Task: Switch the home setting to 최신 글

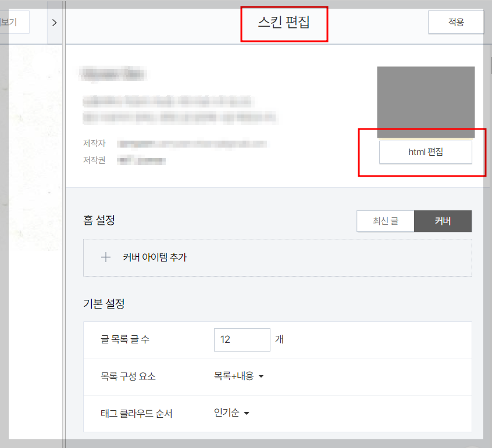Action: click(x=385, y=221)
